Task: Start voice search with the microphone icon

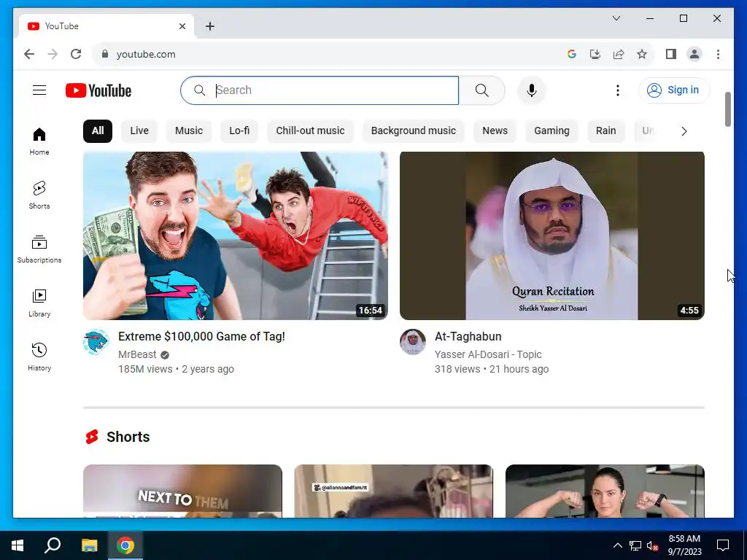Action: 532,90
